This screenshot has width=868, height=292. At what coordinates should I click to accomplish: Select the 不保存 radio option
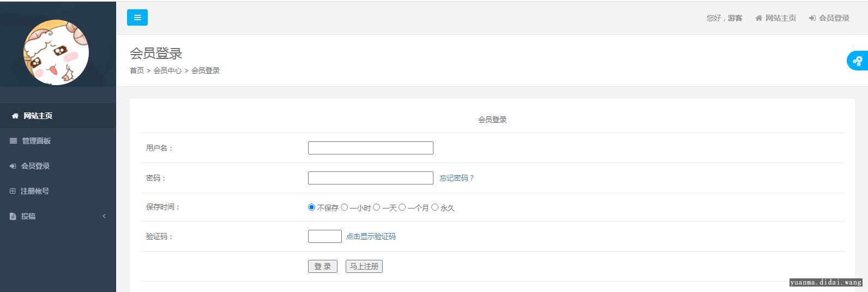pyautogui.click(x=312, y=207)
